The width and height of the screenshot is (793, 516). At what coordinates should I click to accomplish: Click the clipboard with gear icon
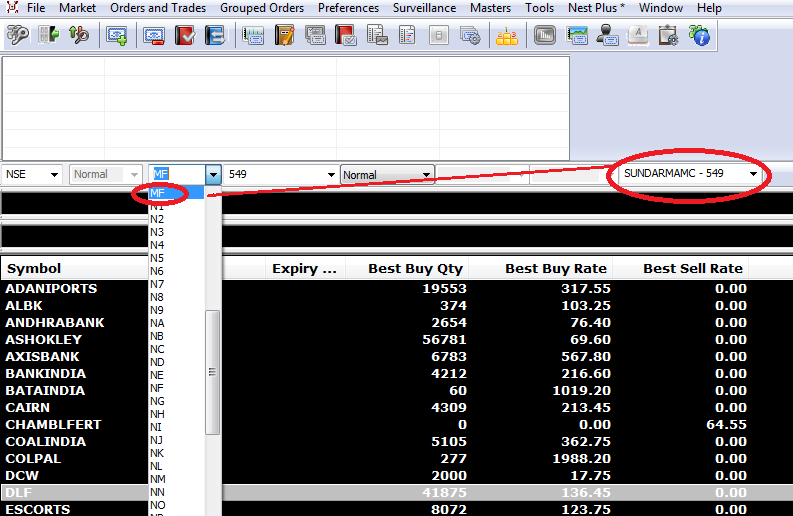click(669, 36)
